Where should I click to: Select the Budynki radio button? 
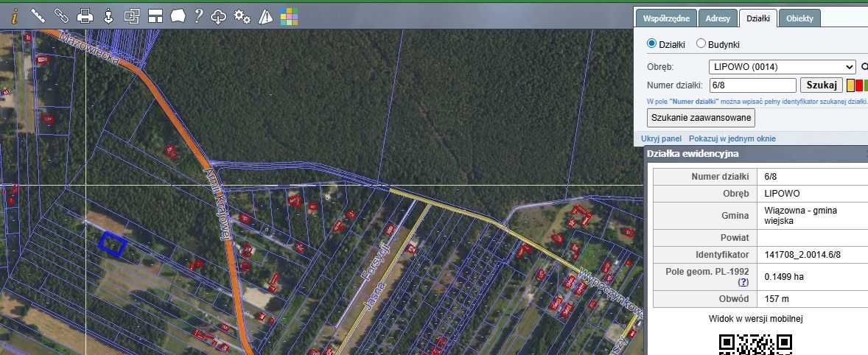[x=701, y=43]
